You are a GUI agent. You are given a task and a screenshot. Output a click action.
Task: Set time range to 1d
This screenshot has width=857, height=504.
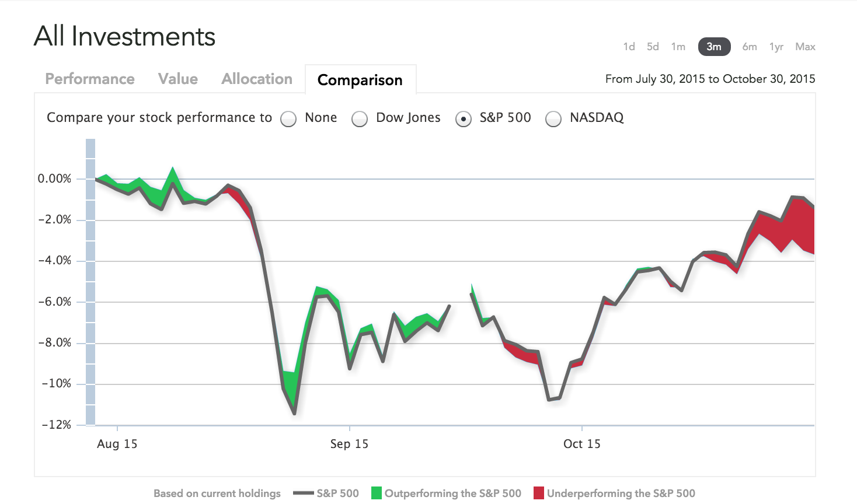[x=629, y=47]
